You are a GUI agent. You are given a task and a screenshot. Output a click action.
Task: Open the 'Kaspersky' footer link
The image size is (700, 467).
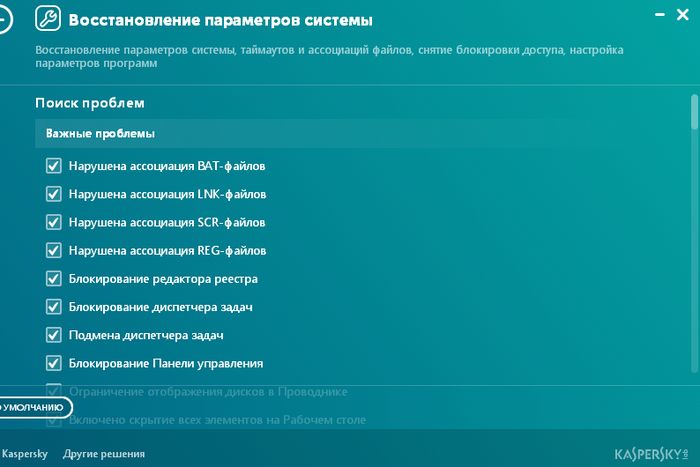tap(25, 454)
